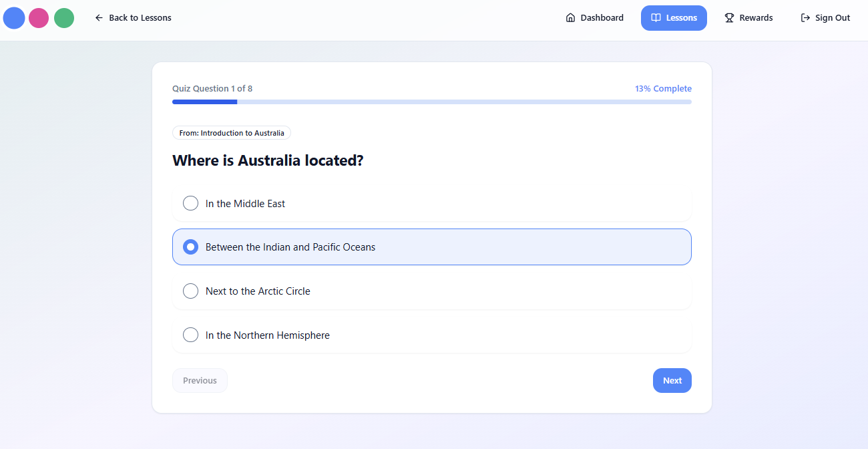Click the back arrow icon
The image size is (868, 449).
tap(99, 18)
